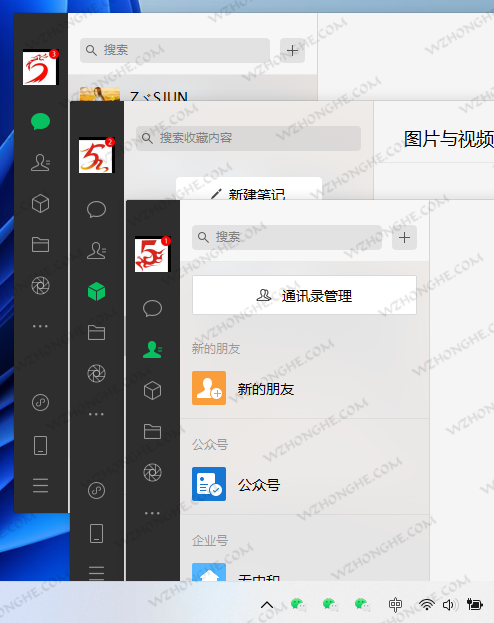
Task: Open Chats bubble icon in middle window
Action: (97, 209)
